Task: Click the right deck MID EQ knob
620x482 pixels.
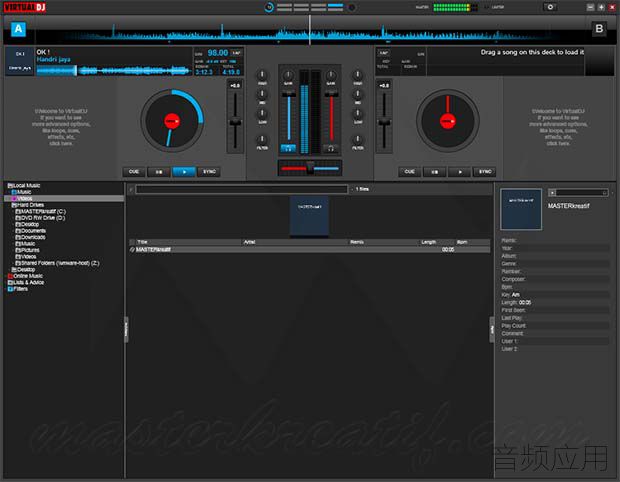Action: tap(357, 94)
